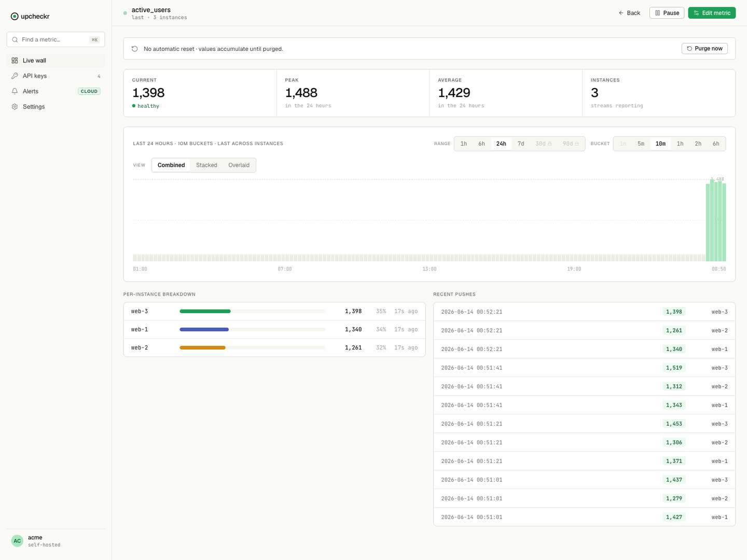Click the reset icon in the notice banner
The width and height of the screenshot is (747, 560).
(x=134, y=49)
